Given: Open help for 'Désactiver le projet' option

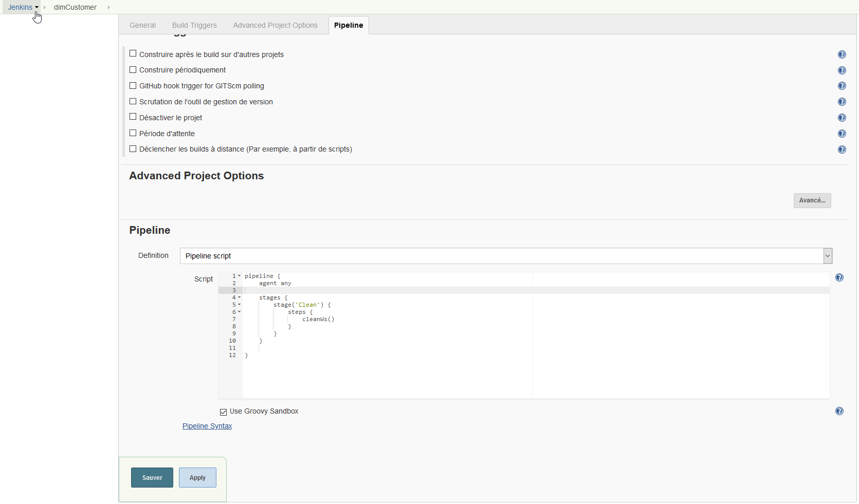Looking at the screenshot, I should point(842,118).
